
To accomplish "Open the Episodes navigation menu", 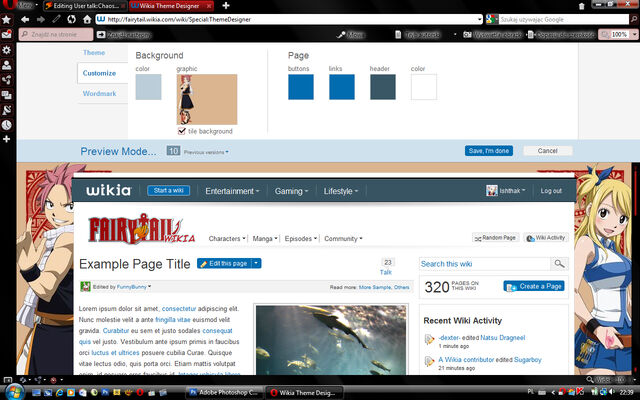I will click(x=301, y=239).
